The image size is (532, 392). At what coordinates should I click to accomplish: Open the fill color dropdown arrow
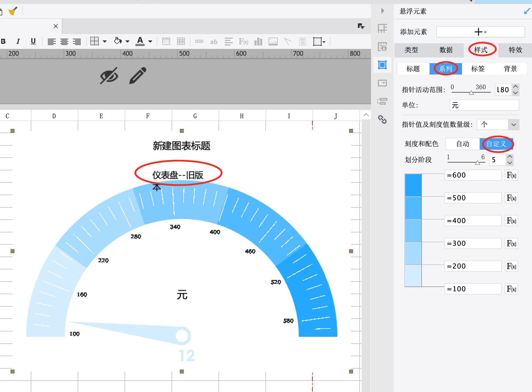[127, 42]
